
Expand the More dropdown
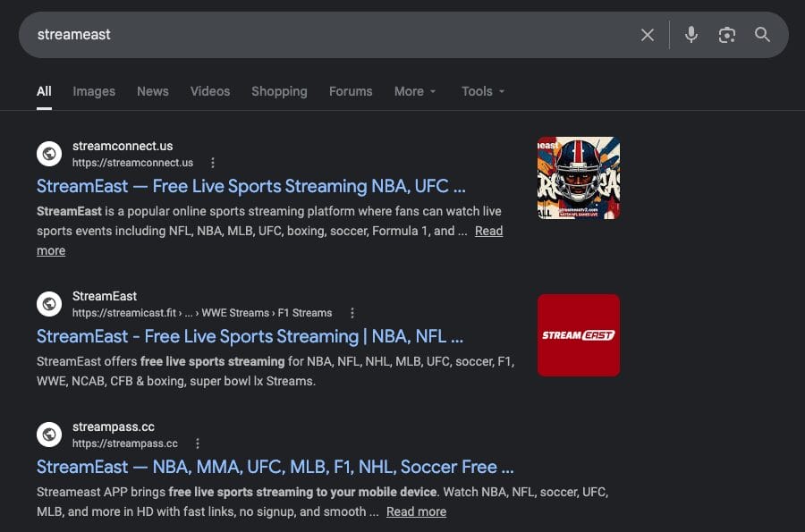pyautogui.click(x=415, y=91)
